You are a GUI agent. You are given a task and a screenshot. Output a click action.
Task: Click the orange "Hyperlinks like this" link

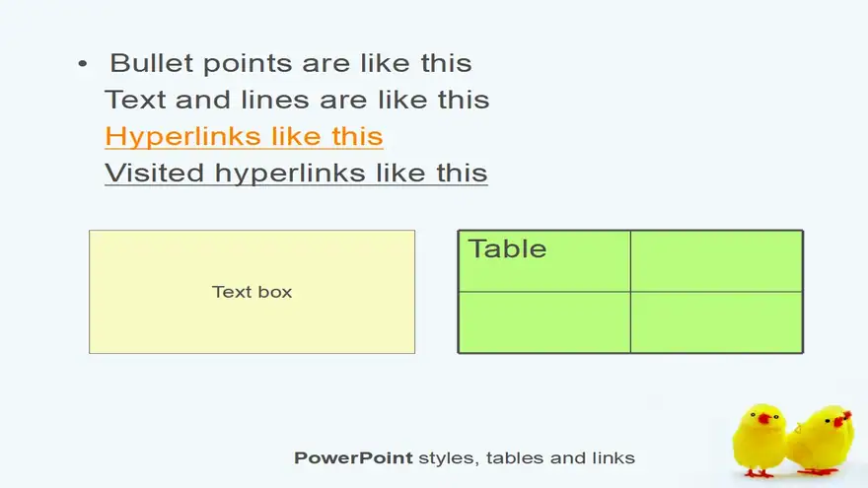[244, 137]
